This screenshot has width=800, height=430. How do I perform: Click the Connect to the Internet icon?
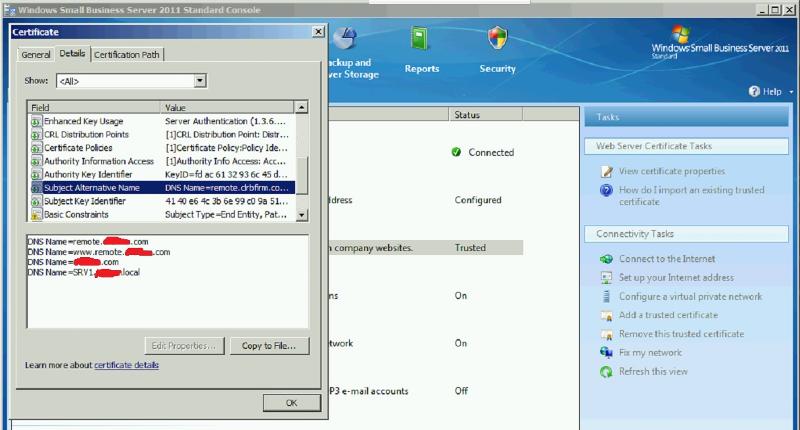tap(606, 259)
